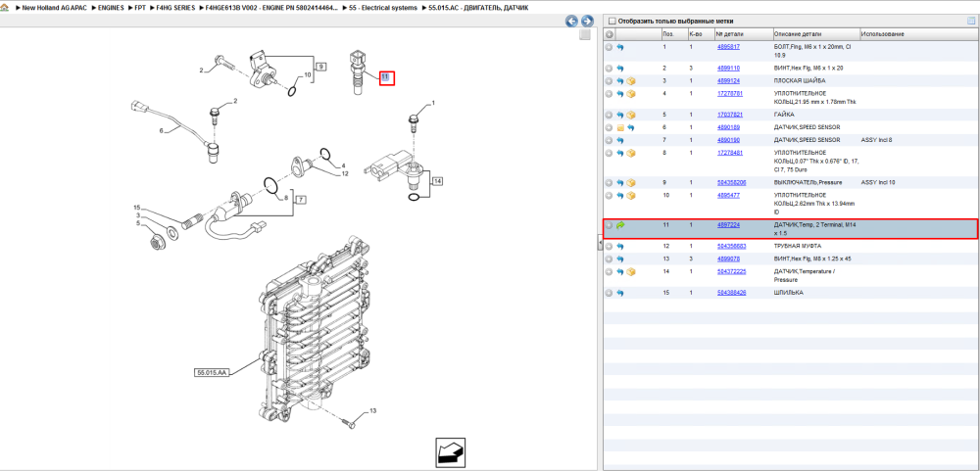Click callout 14 box on the diagram
The height and width of the screenshot is (471, 980).
(437, 181)
